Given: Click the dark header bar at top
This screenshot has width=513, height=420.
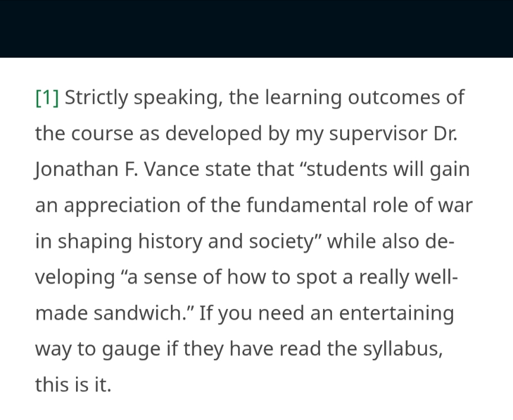Looking at the screenshot, I should (256, 29).
